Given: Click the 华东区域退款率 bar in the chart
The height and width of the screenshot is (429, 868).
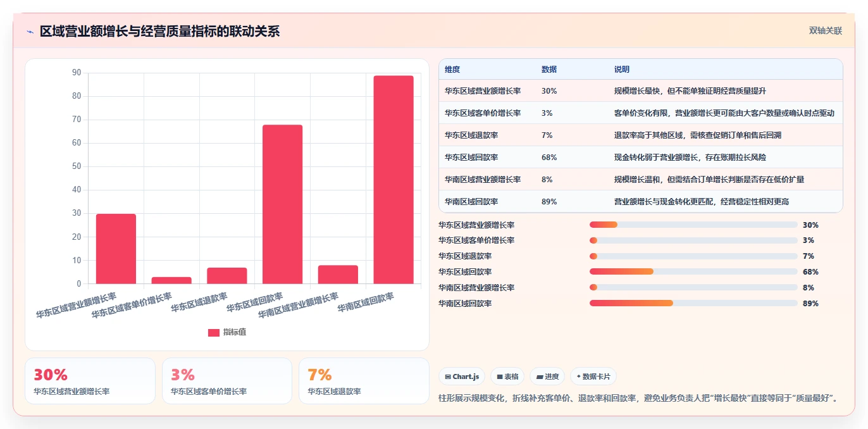Looking at the screenshot, I should [x=227, y=275].
